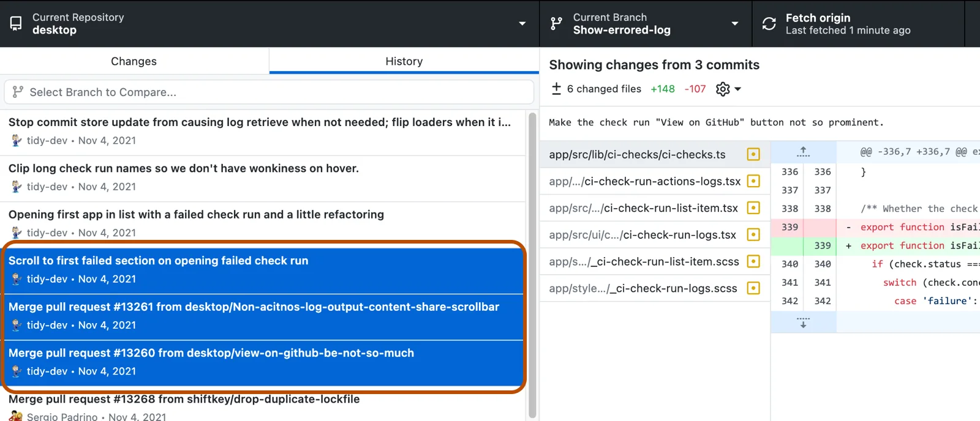
Task: Click the Sergio Padrino avatar
Action: [16, 416]
